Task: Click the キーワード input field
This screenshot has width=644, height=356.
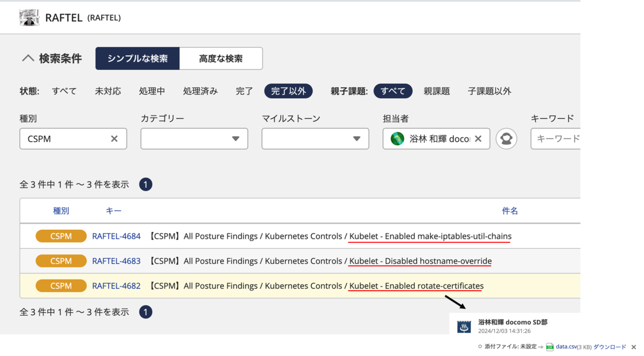Action: tap(555, 139)
